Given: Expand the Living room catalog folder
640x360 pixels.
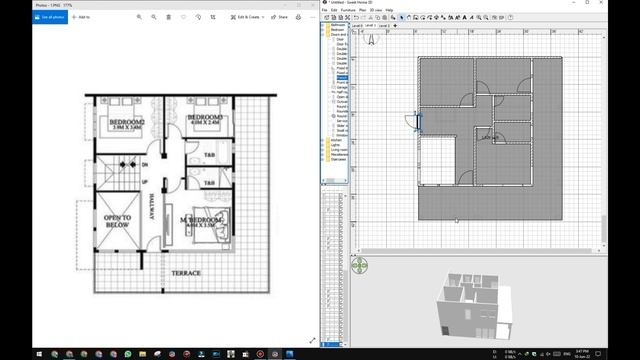Looking at the screenshot, I should [x=323, y=150].
